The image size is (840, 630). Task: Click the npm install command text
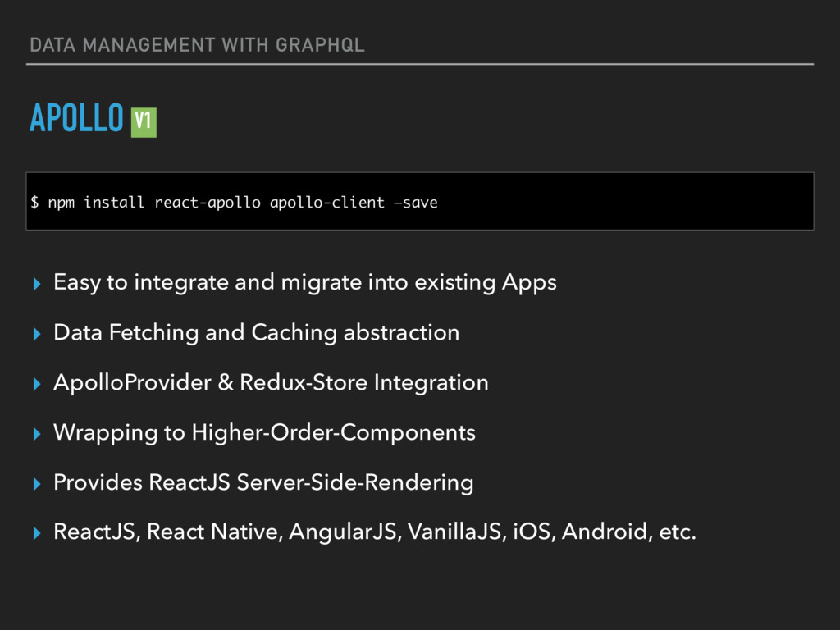pyautogui.click(x=234, y=203)
